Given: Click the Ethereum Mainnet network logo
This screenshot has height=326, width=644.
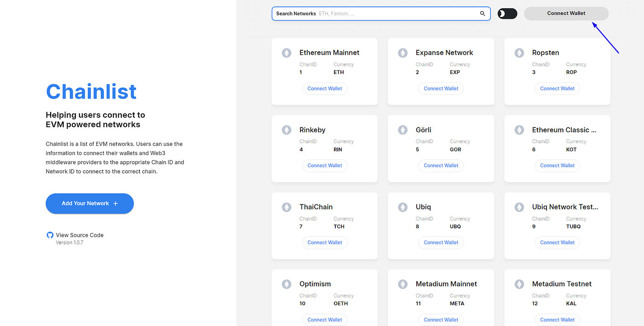Looking at the screenshot, I should pos(287,53).
